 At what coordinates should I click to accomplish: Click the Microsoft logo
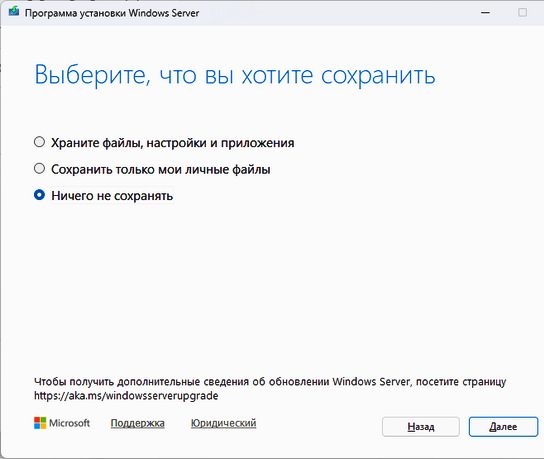pyautogui.click(x=62, y=423)
